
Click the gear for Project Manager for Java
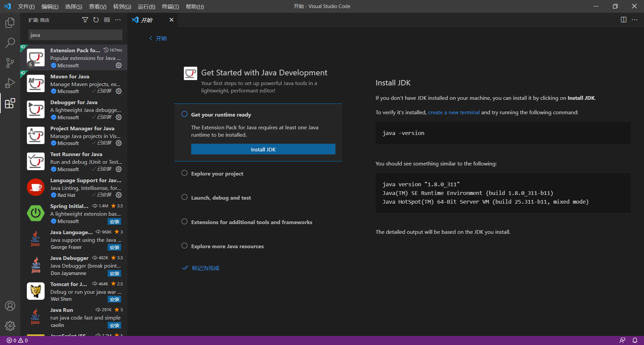(119, 143)
